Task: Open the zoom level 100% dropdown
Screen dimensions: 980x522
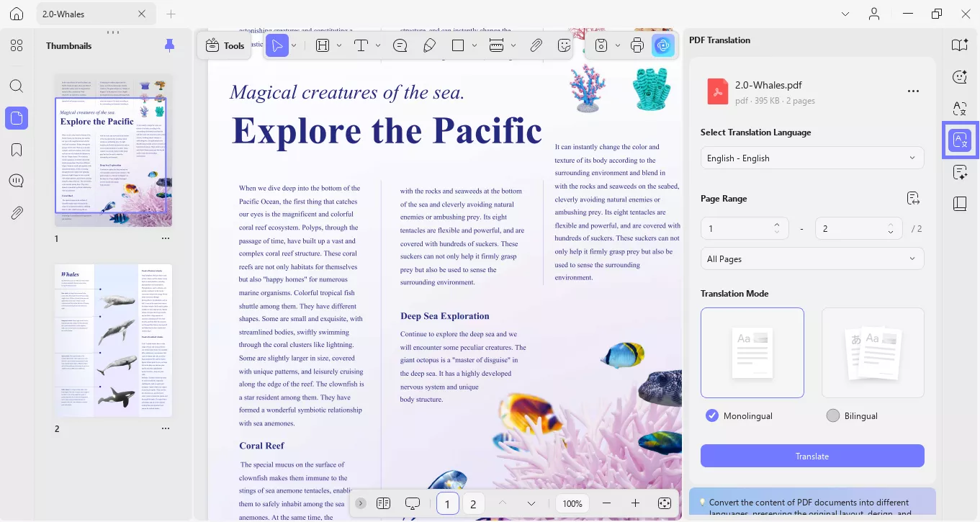Action: coord(572,503)
